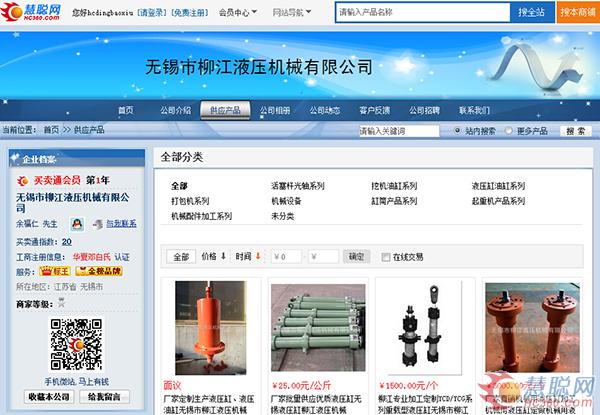Click the 给我留言 button
Screen dimensions: 600x415
coord(104,397)
